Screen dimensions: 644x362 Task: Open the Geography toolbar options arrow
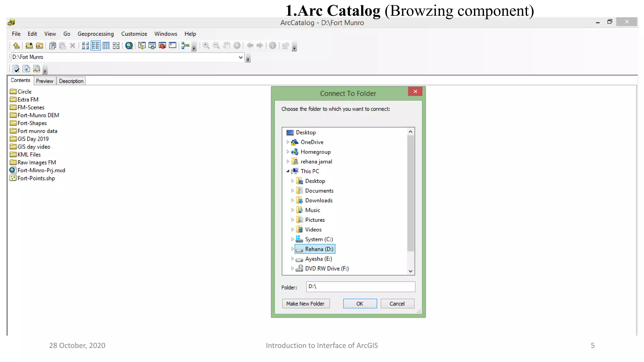[294, 47]
